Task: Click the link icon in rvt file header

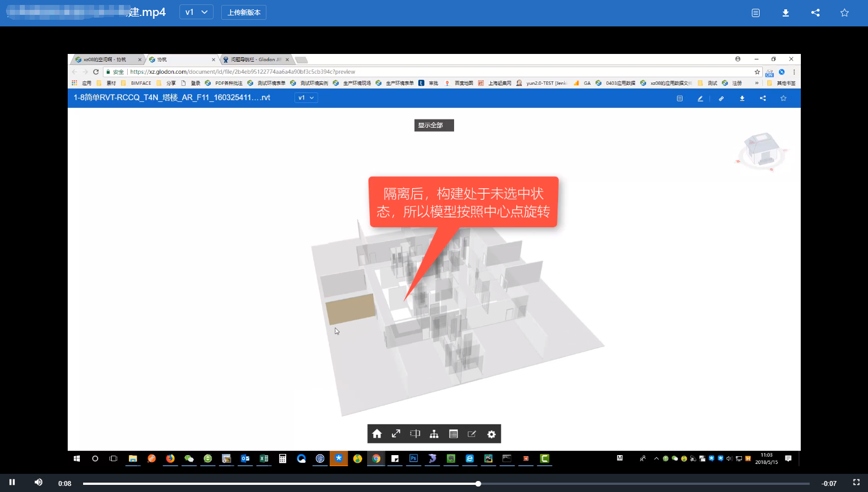Action: pyautogui.click(x=721, y=98)
